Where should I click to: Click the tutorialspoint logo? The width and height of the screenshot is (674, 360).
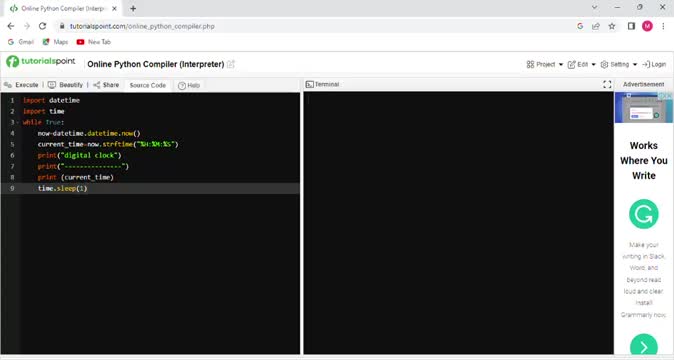41,61
